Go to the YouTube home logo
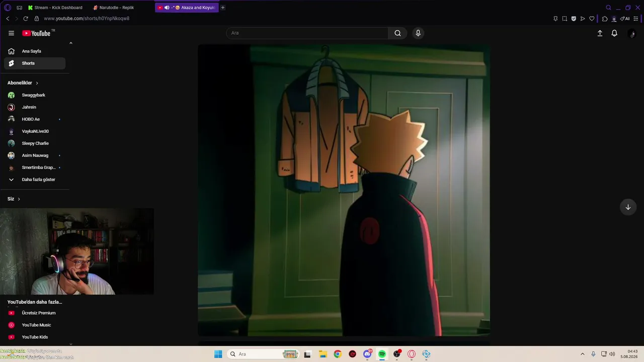 36,33
